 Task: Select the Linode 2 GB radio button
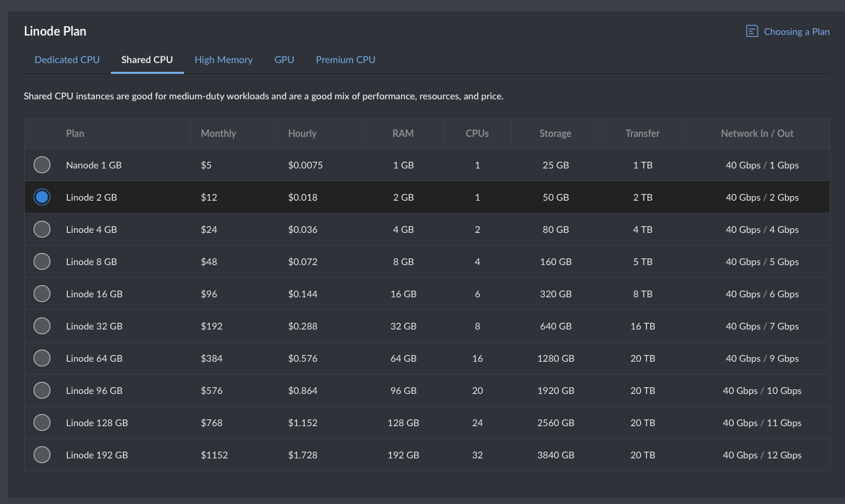42,197
